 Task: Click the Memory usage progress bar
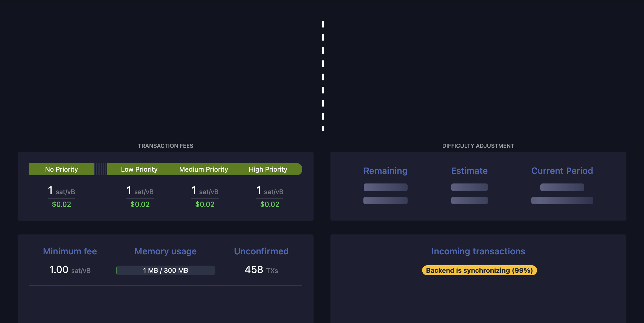(165, 270)
